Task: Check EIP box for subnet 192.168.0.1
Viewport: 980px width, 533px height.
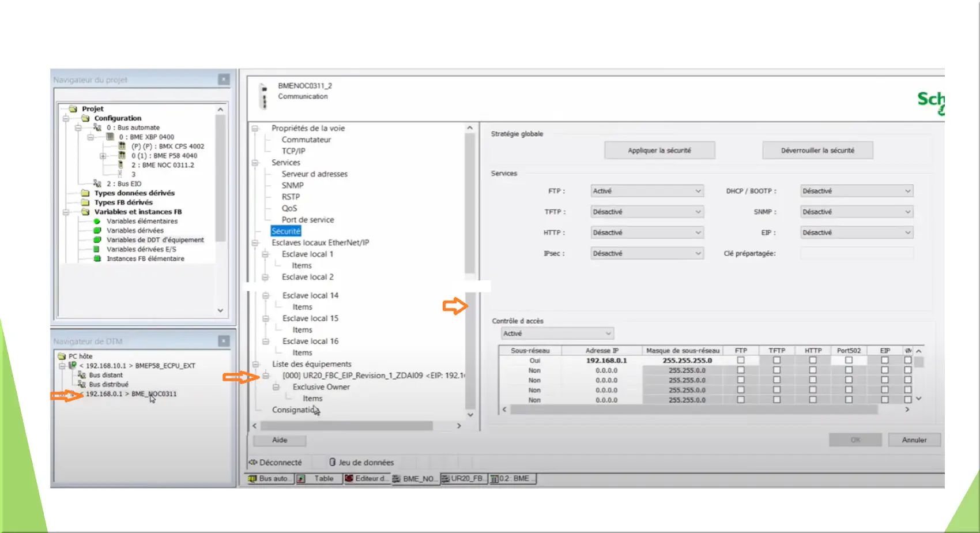Action: point(884,360)
